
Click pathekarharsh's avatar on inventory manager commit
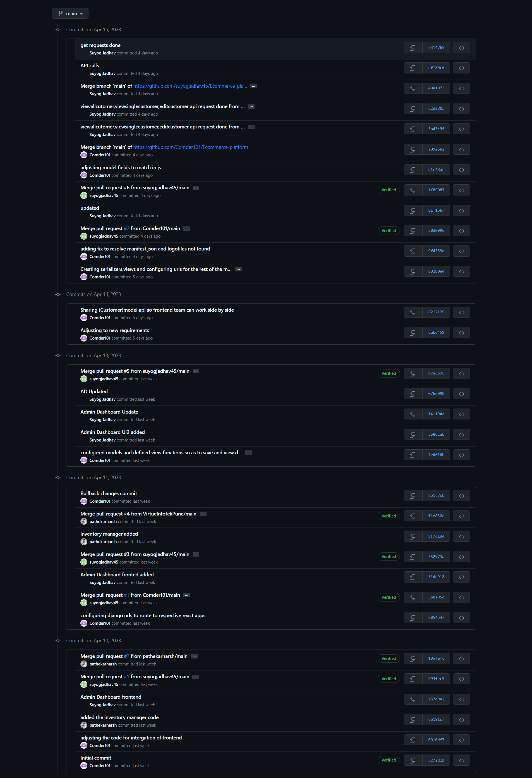[x=84, y=542]
